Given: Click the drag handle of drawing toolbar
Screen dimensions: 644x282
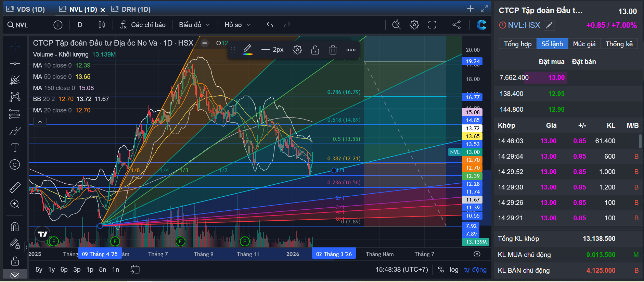Looking at the screenshot, I should click(x=233, y=50).
